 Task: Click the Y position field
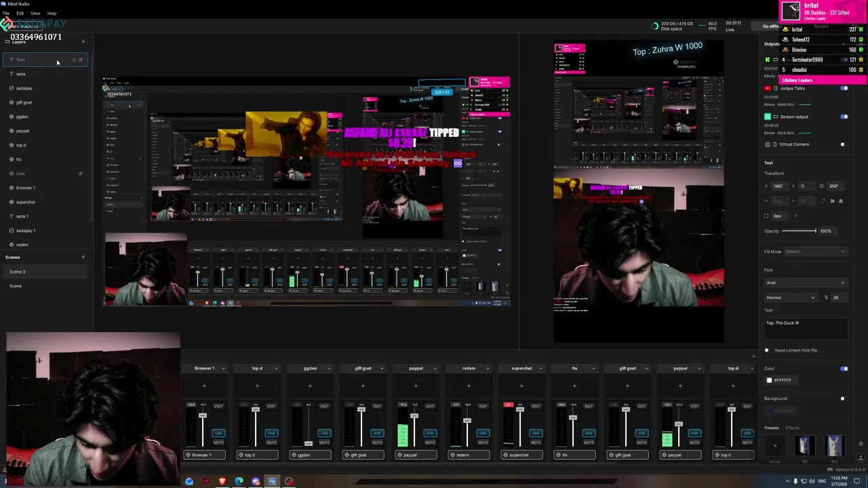pos(806,186)
